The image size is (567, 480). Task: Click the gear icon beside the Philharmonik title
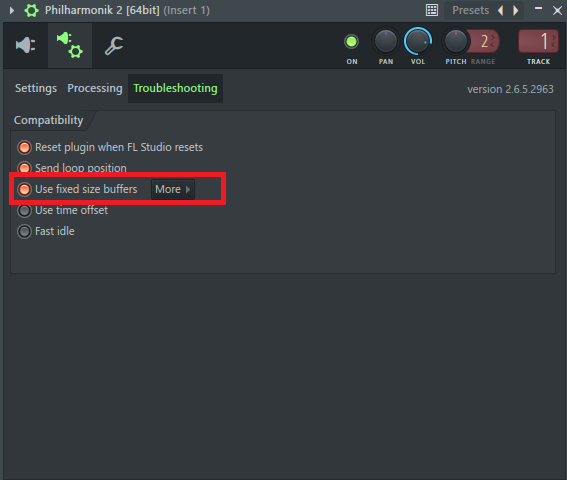point(31,10)
